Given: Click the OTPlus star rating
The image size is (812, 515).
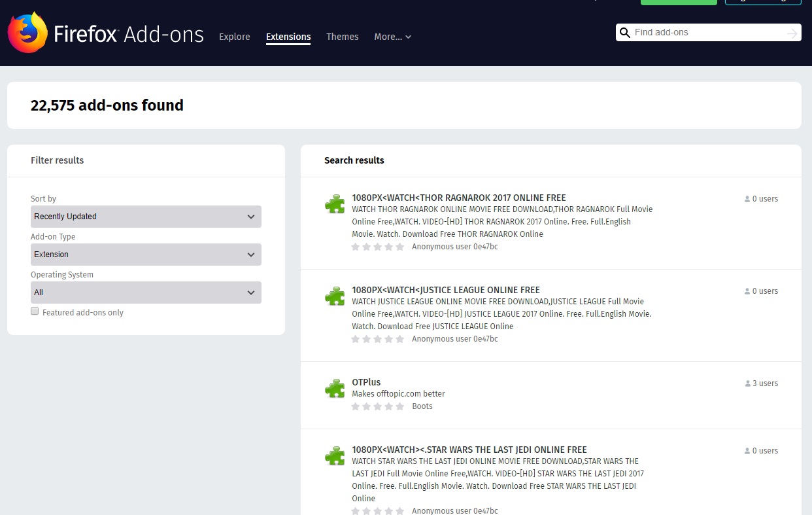Looking at the screenshot, I should click(378, 406).
